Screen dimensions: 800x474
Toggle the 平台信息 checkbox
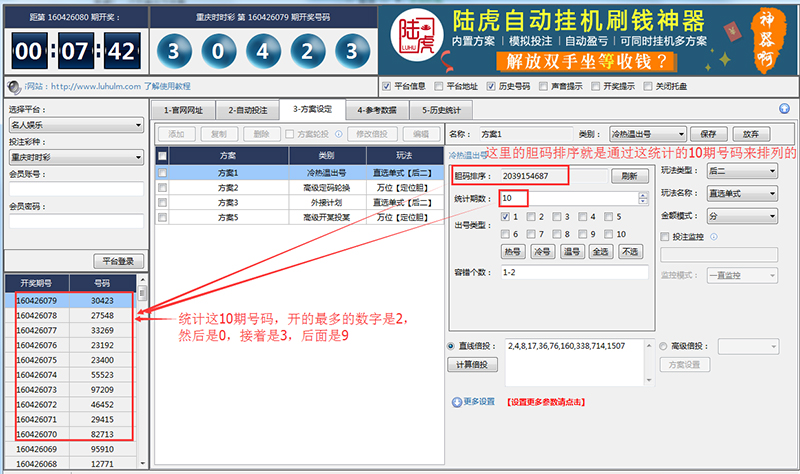[x=387, y=86]
